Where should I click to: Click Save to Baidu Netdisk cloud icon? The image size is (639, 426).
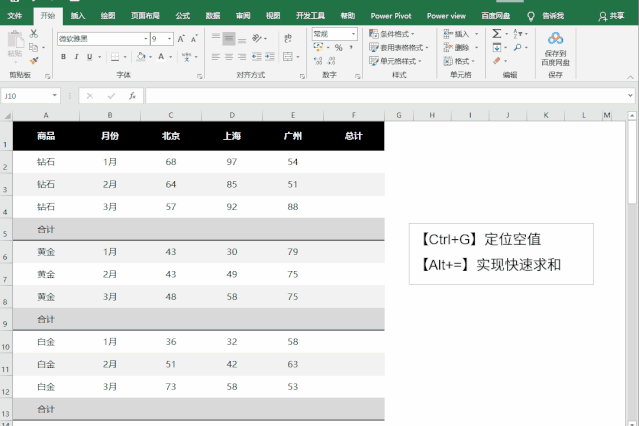[555, 38]
